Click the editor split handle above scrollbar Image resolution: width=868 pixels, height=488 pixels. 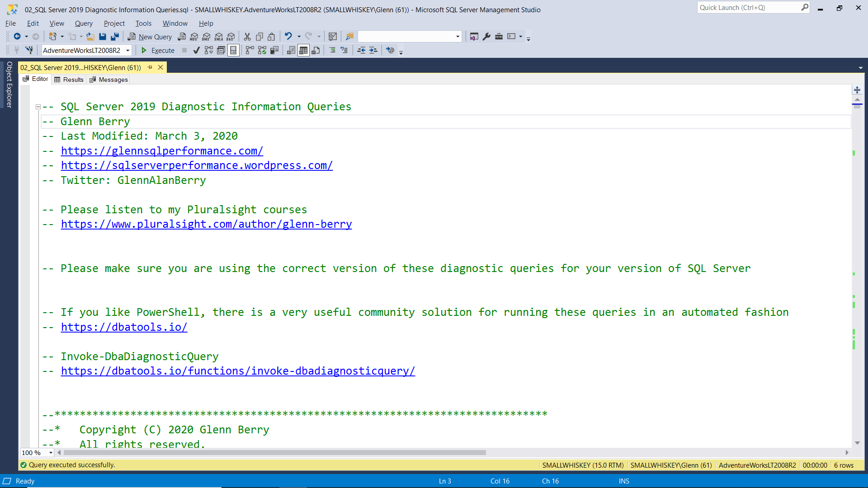coord(857,90)
